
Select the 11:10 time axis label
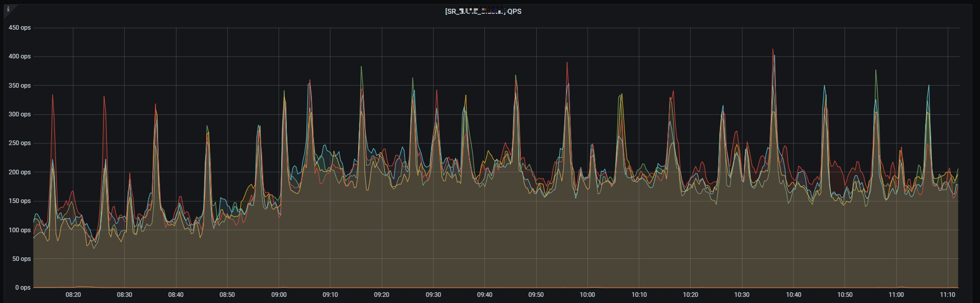(947, 295)
